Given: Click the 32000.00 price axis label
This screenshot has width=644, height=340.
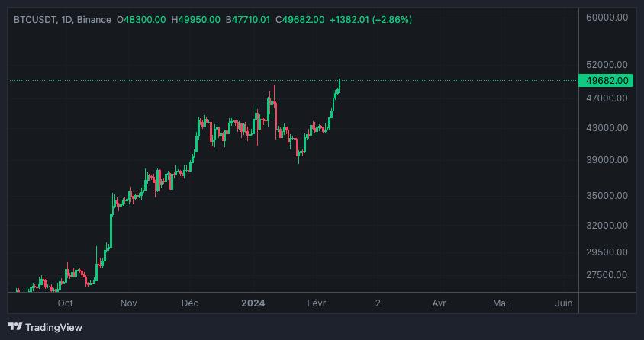Looking at the screenshot, I should 607,225.
